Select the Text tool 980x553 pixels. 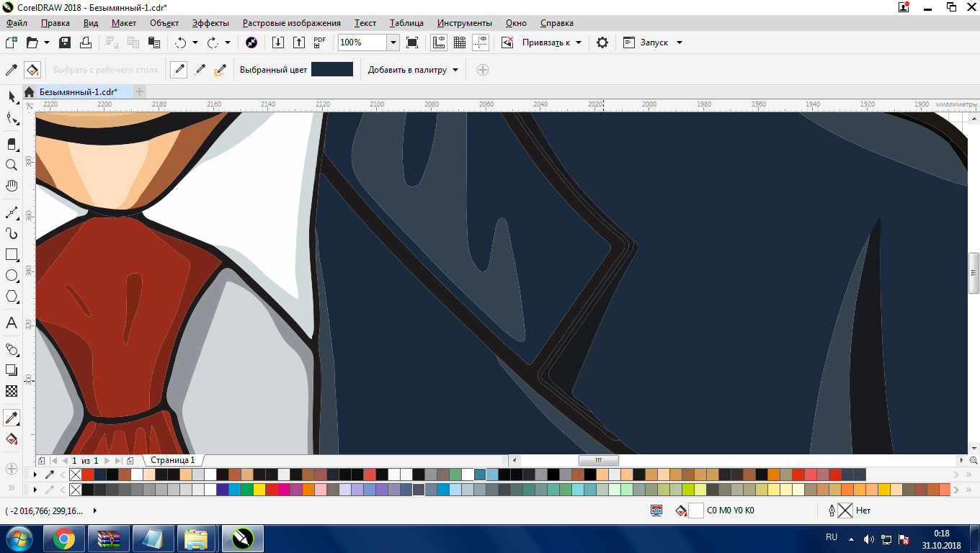[12, 323]
